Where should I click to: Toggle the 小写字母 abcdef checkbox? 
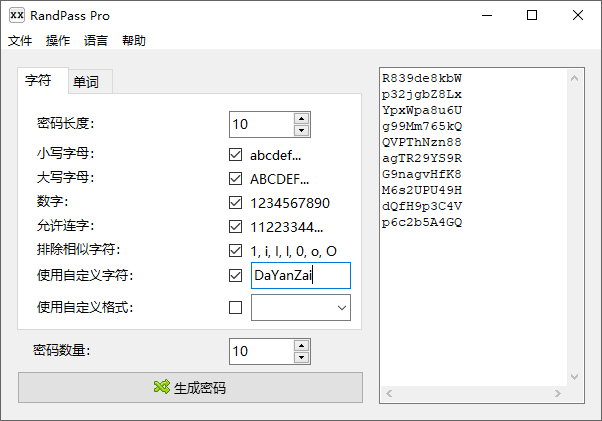pyautogui.click(x=235, y=155)
